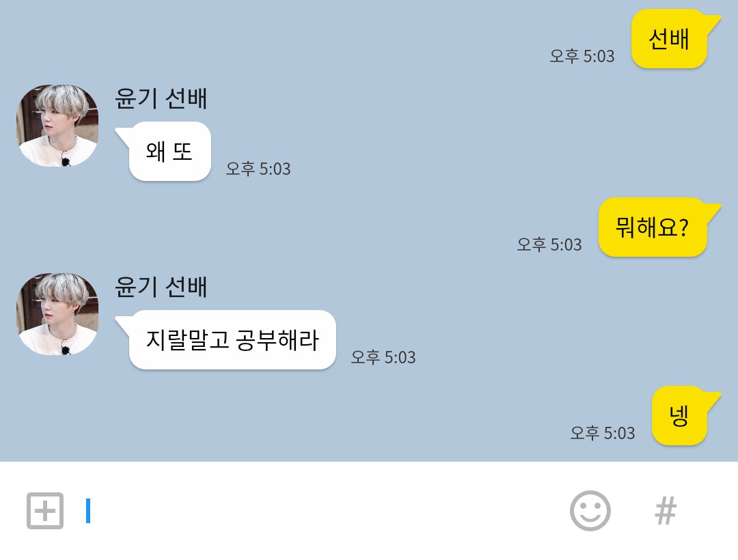Screen dimensions: 738x560
Task: Open the smiley emoticon picker
Action: pyautogui.click(x=590, y=511)
